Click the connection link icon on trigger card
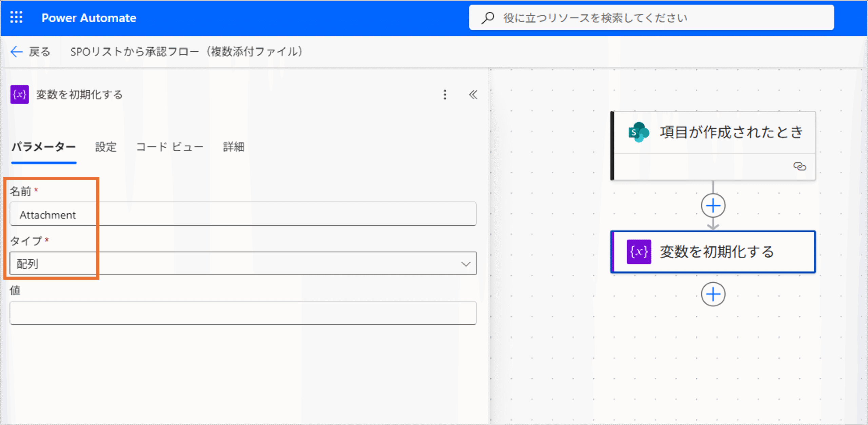Screen dimensions: 868x425 [x=800, y=167]
